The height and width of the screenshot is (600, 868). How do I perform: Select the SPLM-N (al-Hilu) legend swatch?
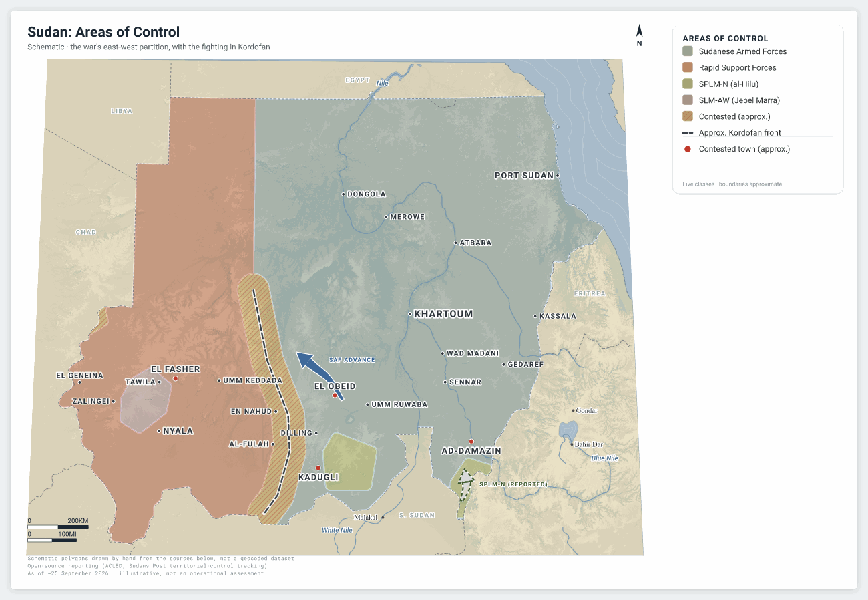click(x=688, y=84)
